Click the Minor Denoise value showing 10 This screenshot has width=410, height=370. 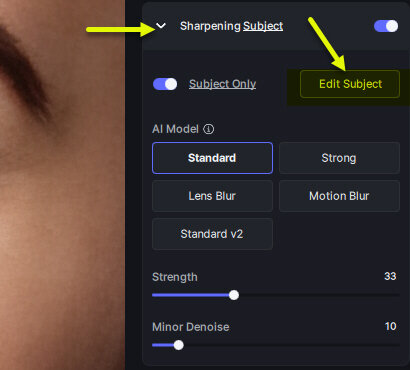390,326
